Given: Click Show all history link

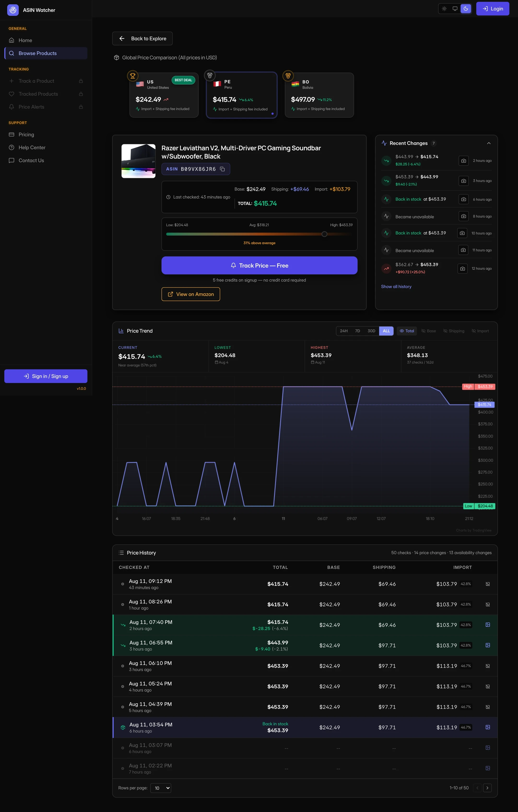Looking at the screenshot, I should [x=396, y=287].
